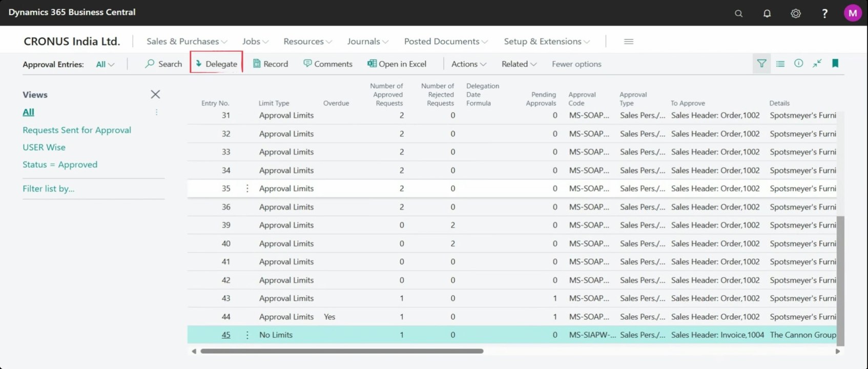Open the notifications bell
Image resolution: width=868 pixels, height=369 pixels.
click(767, 13)
